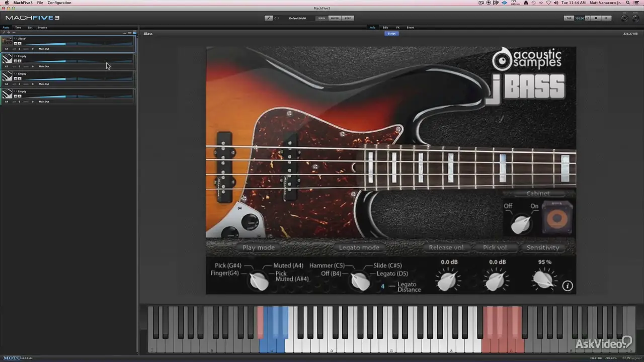This screenshot has width=644, height=362.
Task: Solo the Empty part A3
Action: [20, 78]
